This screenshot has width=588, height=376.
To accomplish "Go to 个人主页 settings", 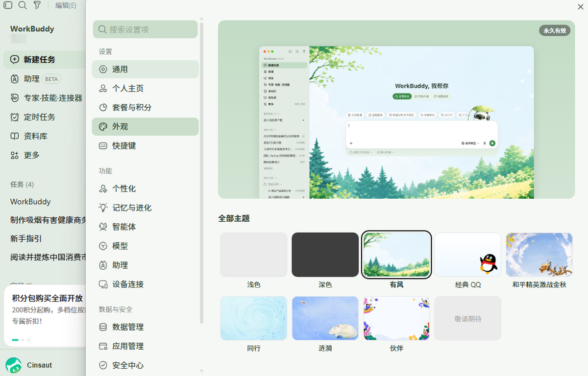I will tap(146, 89).
